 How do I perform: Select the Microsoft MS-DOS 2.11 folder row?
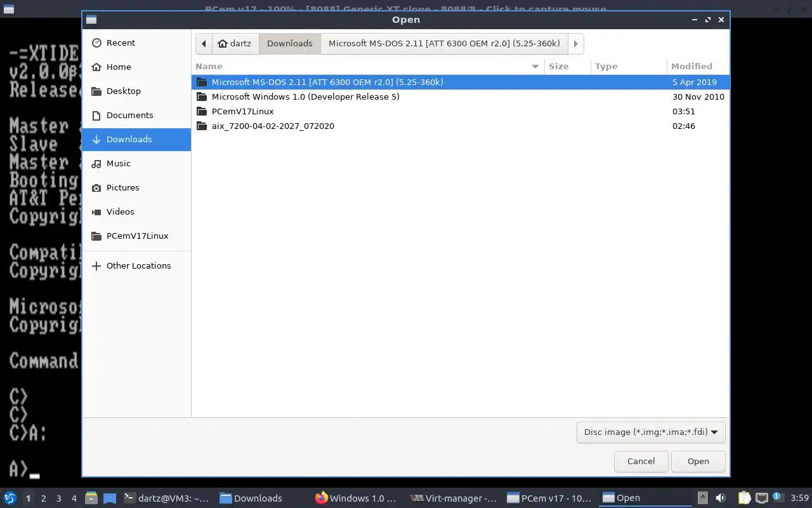coord(461,82)
